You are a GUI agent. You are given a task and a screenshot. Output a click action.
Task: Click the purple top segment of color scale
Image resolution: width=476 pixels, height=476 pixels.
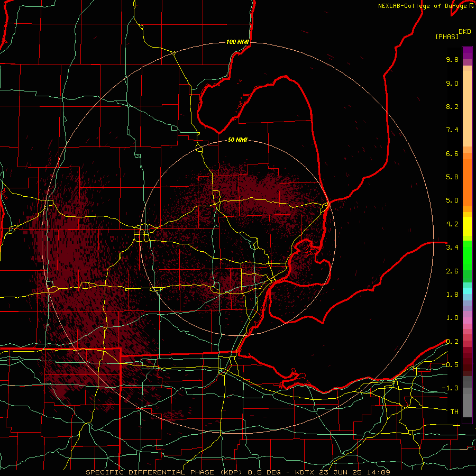point(467,53)
